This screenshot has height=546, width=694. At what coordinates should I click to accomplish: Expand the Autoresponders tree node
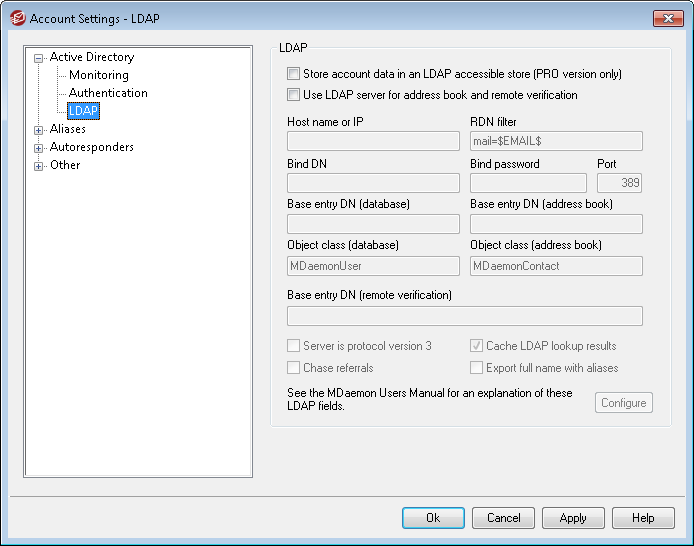pos(39,148)
